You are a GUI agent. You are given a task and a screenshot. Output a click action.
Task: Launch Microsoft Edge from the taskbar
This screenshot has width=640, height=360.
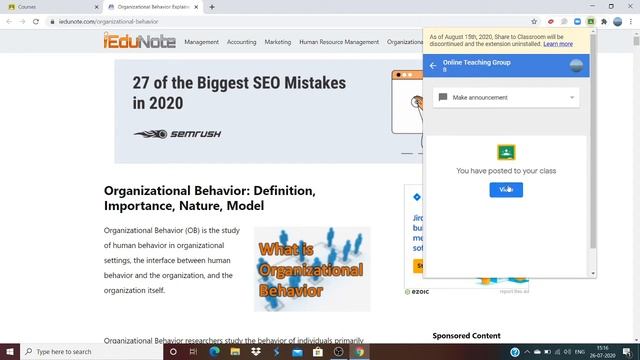coord(214,351)
